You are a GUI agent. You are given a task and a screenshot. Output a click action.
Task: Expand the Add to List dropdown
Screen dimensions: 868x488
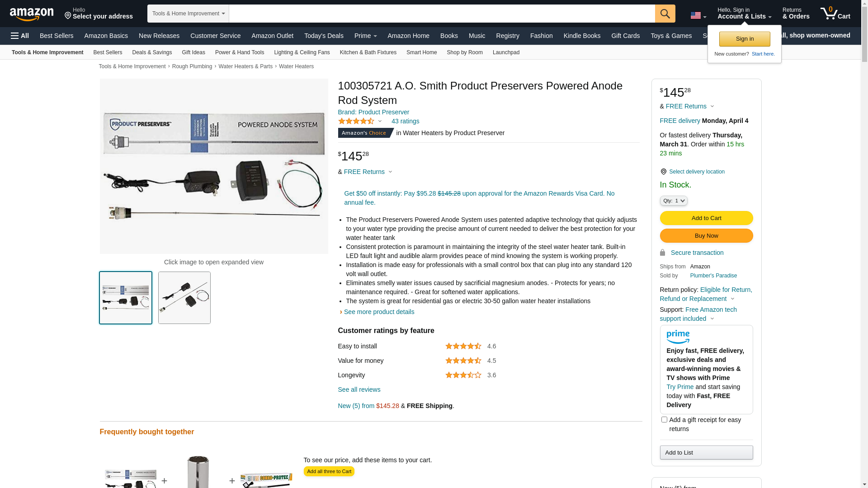pos(706,452)
